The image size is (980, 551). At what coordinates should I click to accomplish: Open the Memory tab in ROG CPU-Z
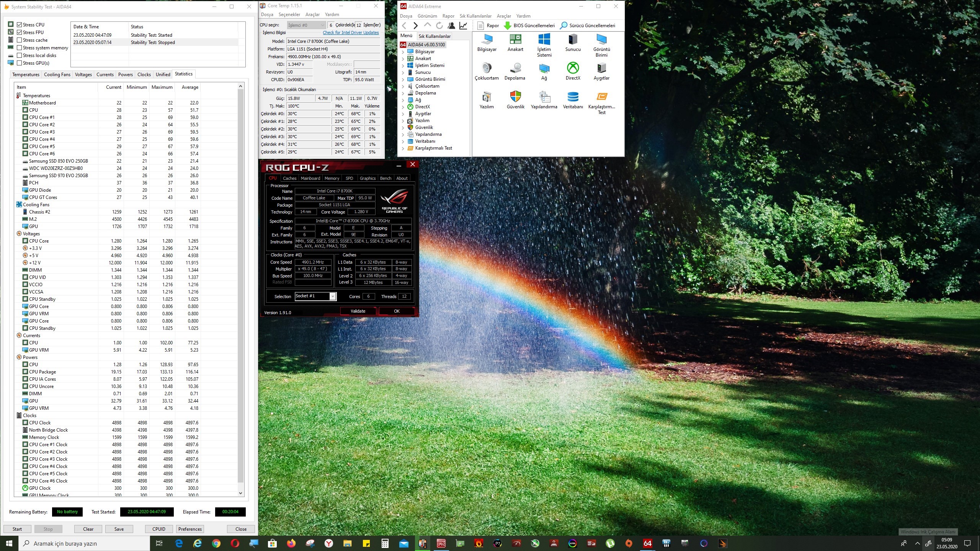332,178
